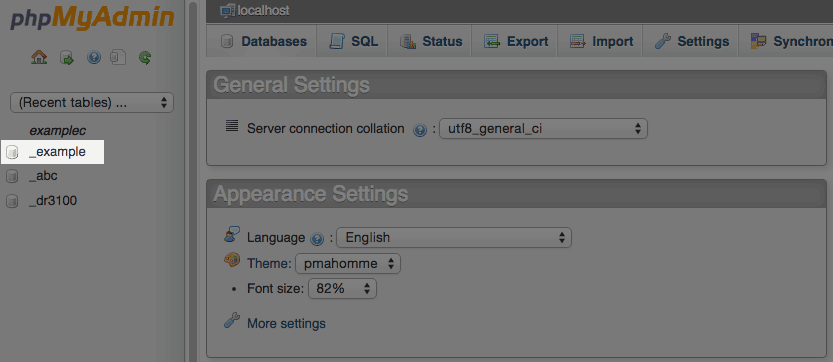Open the More settings link
The image size is (833, 362).
286,323
